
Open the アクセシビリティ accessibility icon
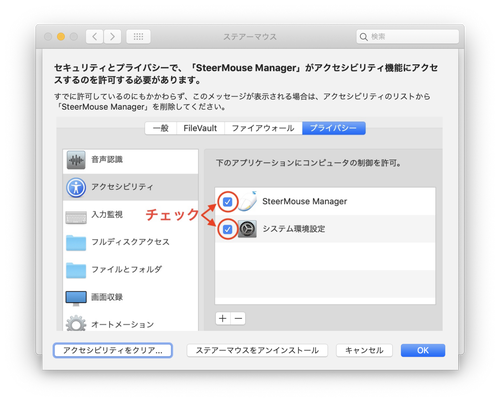[x=76, y=187]
